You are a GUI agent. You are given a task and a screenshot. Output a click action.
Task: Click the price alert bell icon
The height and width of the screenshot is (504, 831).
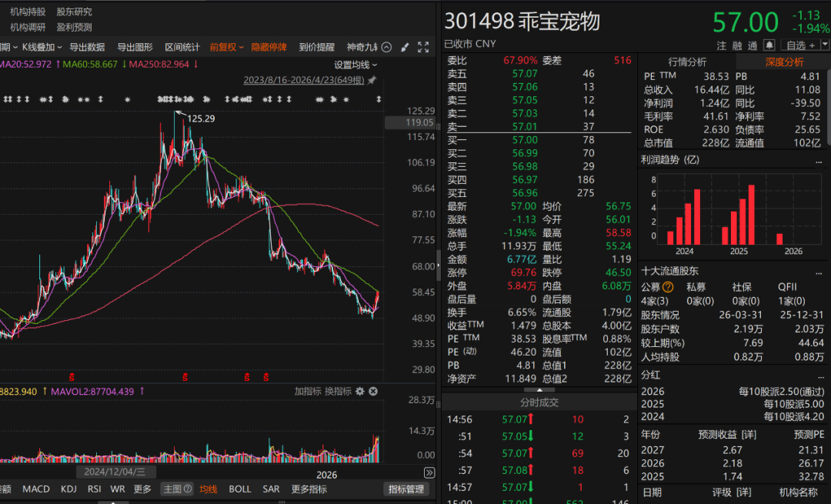pos(769,46)
